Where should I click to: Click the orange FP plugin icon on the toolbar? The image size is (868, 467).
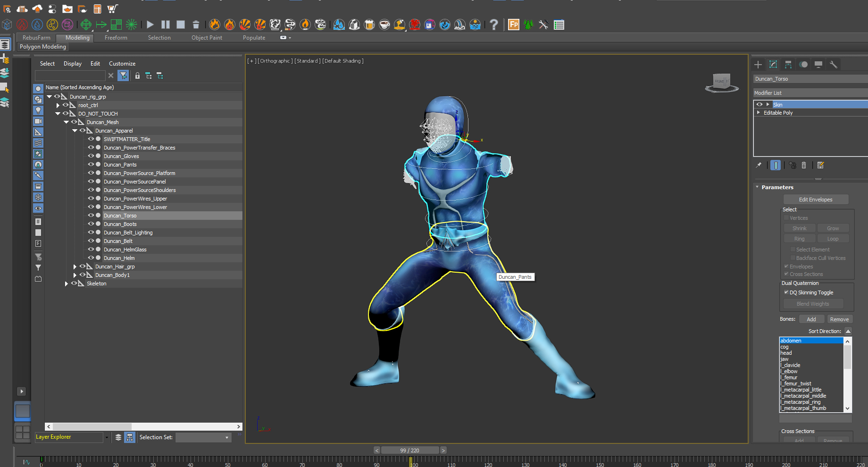(513, 25)
